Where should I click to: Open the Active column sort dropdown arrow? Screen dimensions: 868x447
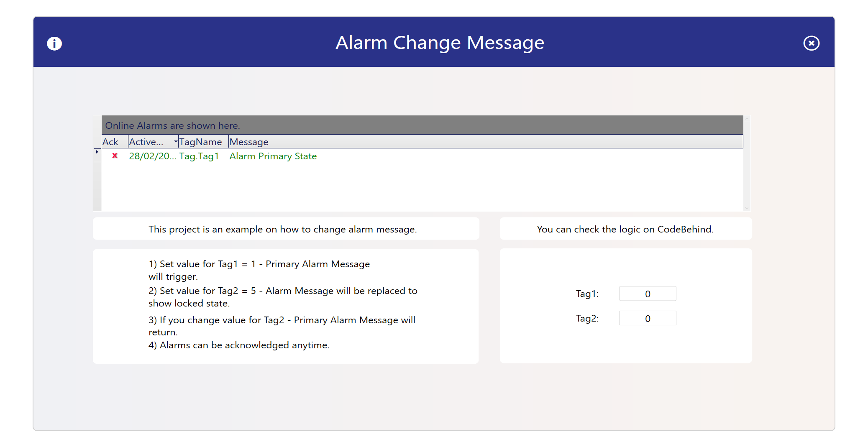point(176,142)
